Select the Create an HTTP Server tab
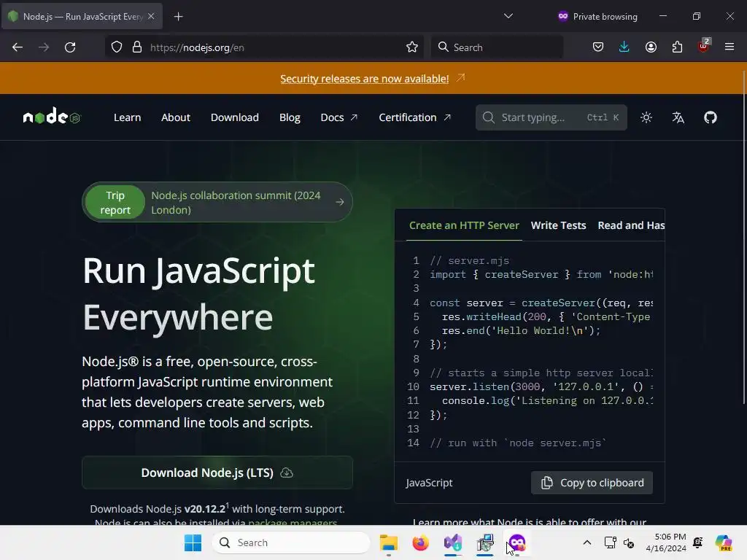 coord(464,226)
